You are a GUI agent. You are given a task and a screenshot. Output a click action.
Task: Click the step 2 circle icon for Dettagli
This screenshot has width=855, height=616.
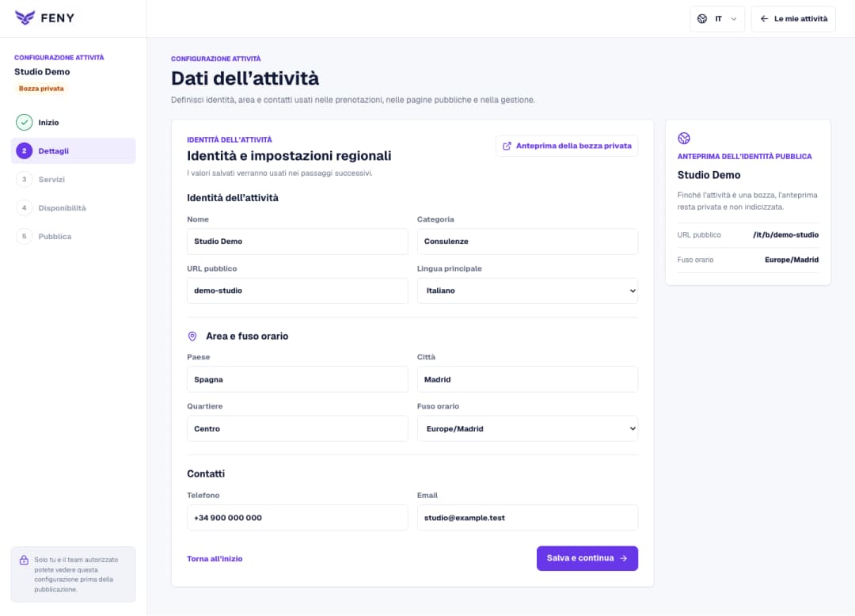[24, 151]
